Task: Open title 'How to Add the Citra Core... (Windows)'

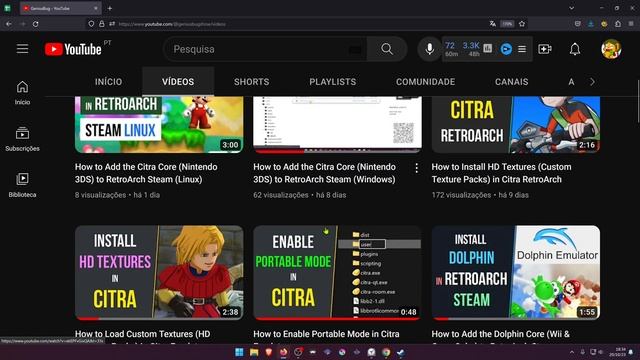Action: coord(324,173)
